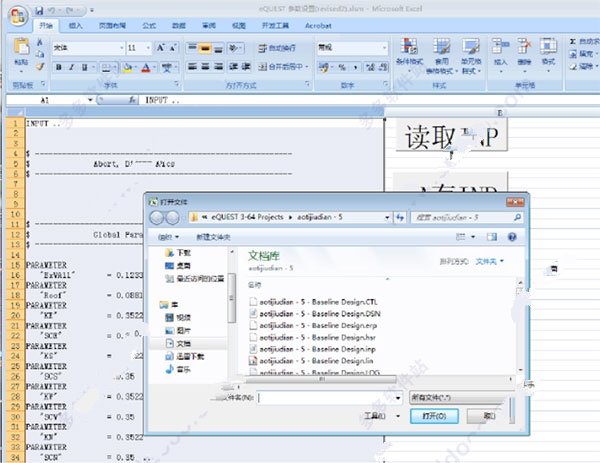Click back arrow in file dialog
Viewport: 600px width, 463px height.
[x=156, y=217]
